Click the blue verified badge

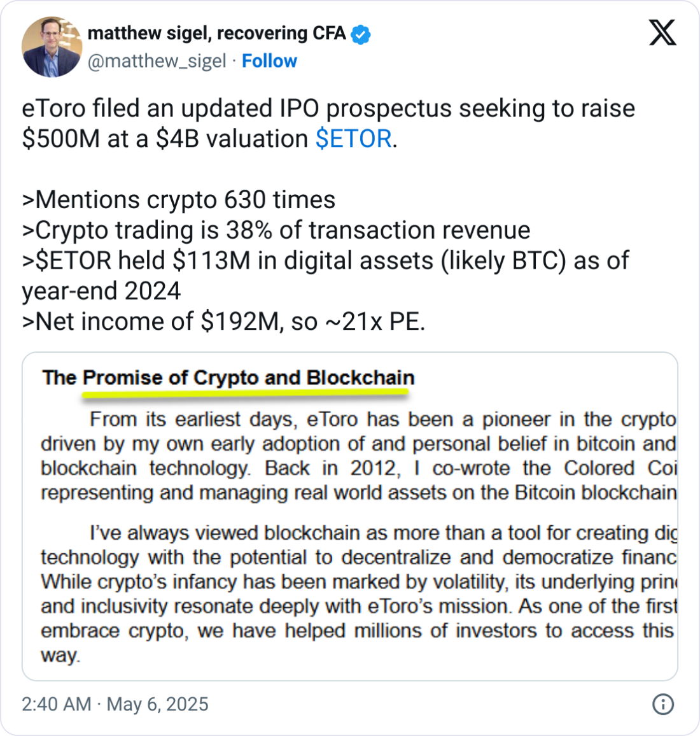point(361,34)
